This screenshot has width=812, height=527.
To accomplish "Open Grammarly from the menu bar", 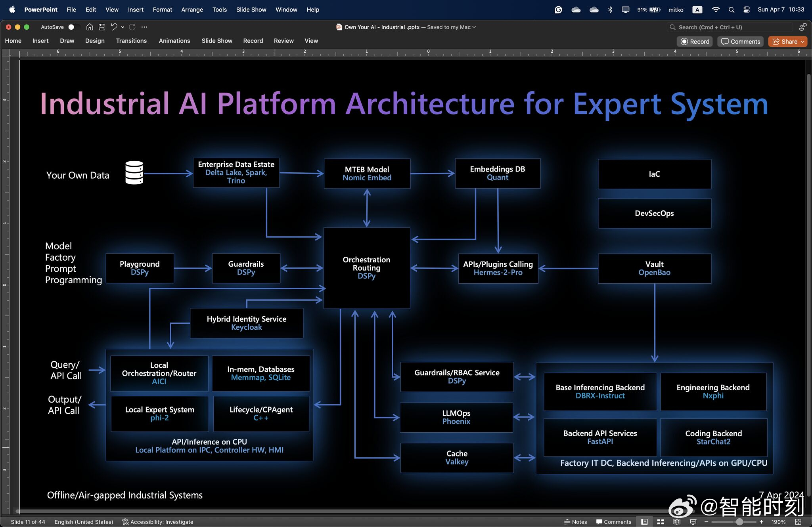I will [558, 10].
